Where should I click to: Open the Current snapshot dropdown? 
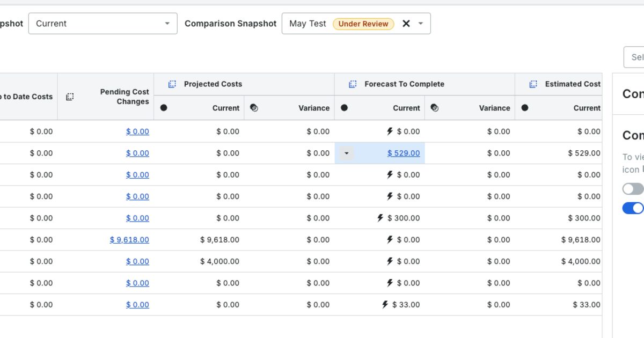pos(103,23)
